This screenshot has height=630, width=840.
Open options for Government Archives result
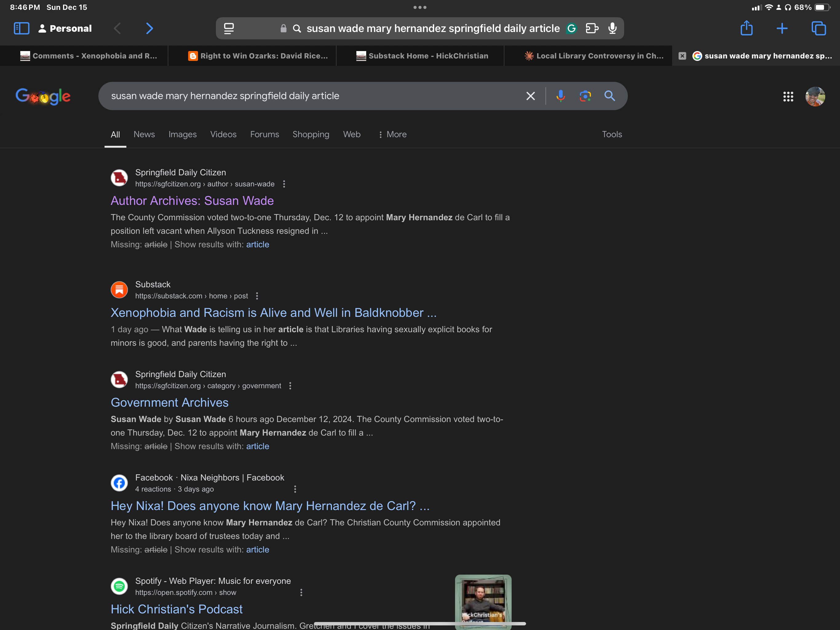pyautogui.click(x=290, y=386)
